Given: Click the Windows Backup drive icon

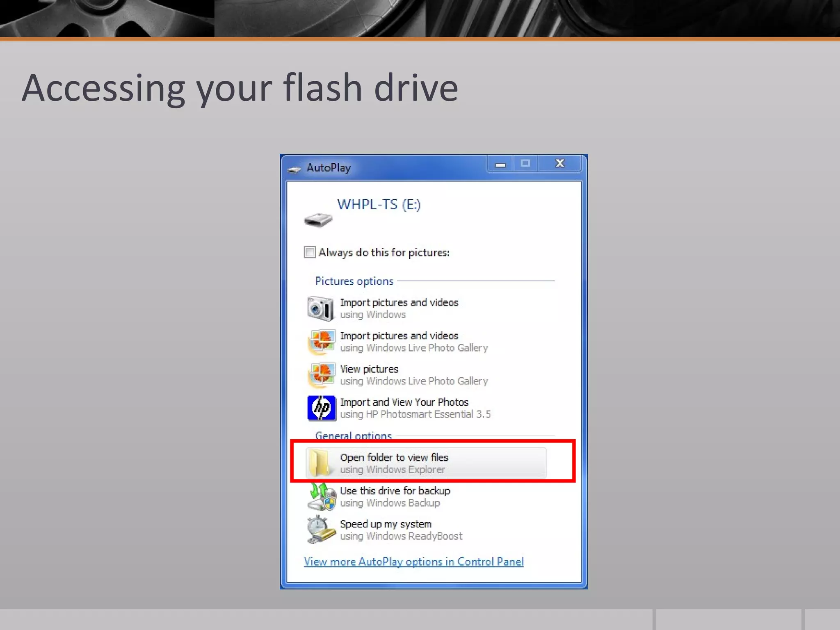Looking at the screenshot, I should 321,497.
